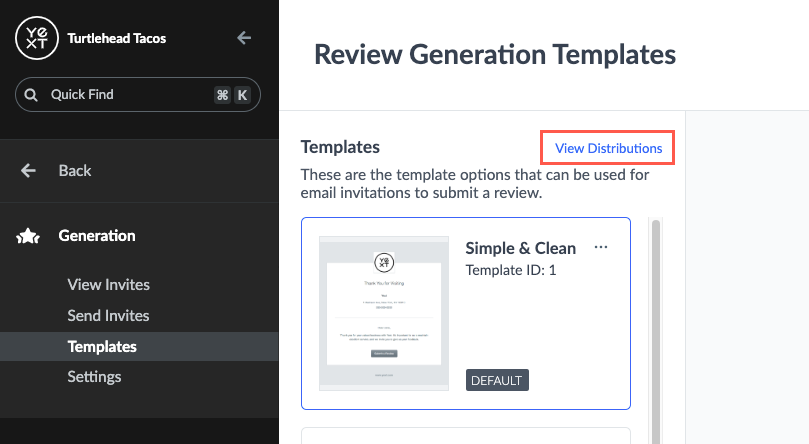Click the Generation section header
The height and width of the screenshot is (444, 809).
coord(97,236)
